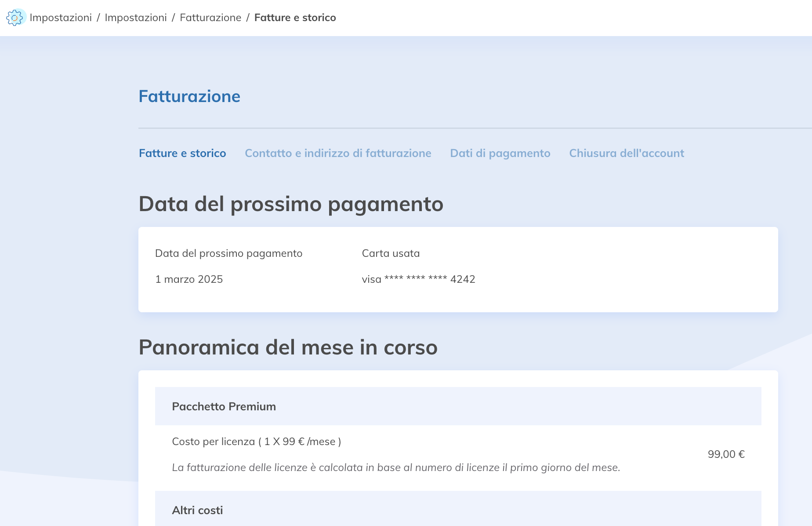The width and height of the screenshot is (812, 526).
Task: Click the blue Fatturazione page title
Action: click(x=189, y=96)
